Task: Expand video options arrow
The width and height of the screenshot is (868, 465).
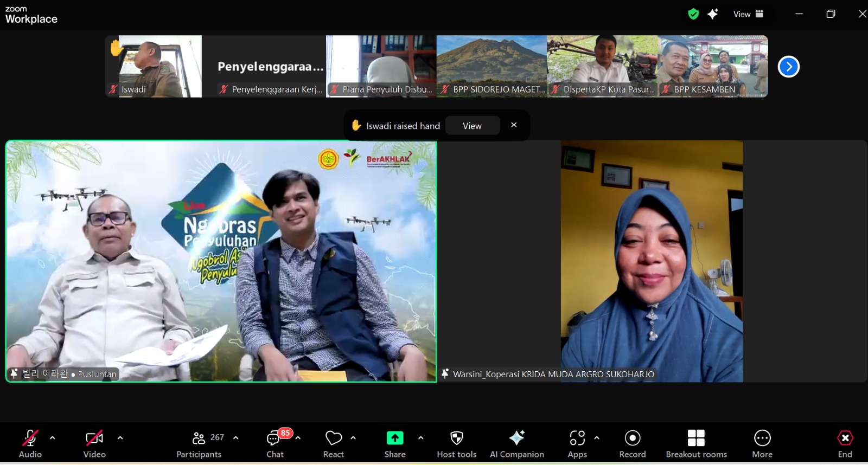Action: 120,437
